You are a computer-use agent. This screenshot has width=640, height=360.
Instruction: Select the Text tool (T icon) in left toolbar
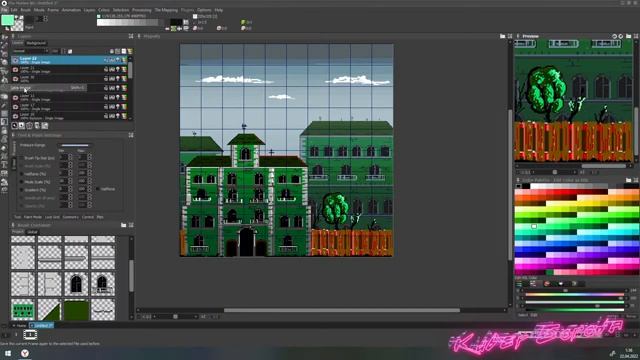coord(4,165)
